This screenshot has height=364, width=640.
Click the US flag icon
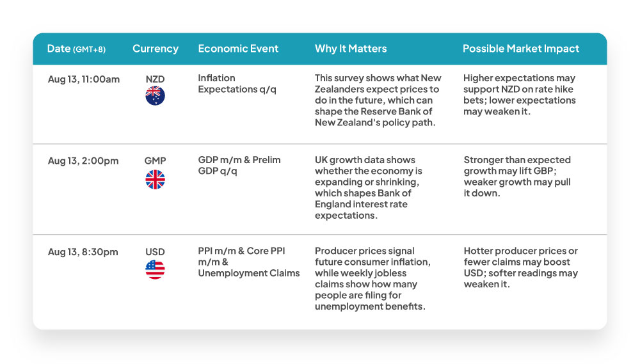155,269
